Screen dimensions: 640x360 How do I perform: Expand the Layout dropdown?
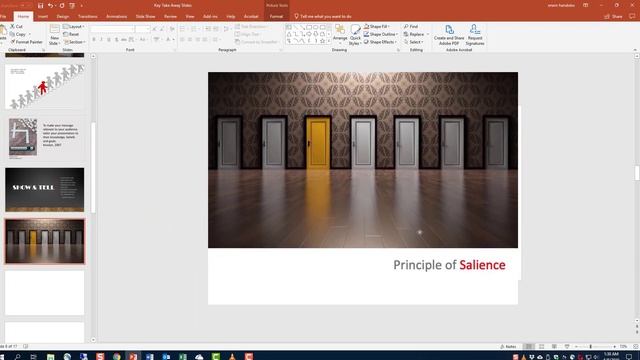point(74,27)
